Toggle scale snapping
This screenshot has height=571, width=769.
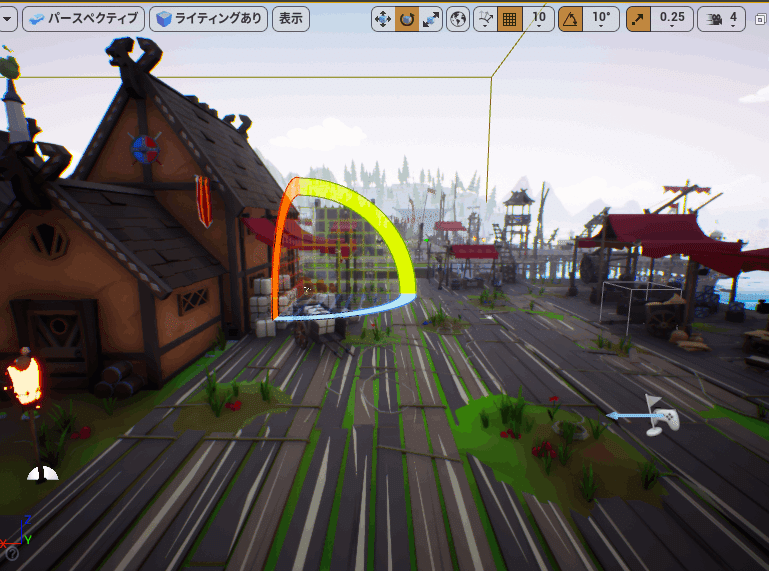639,19
